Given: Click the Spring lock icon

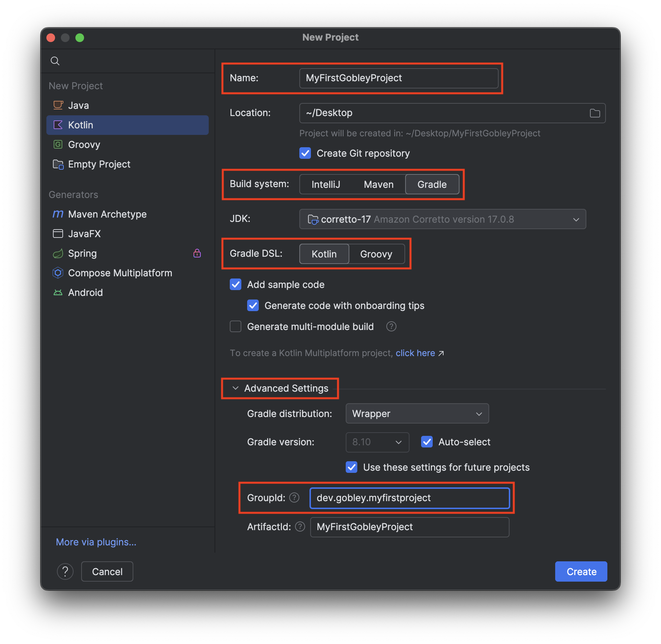Looking at the screenshot, I should point(197,253).
